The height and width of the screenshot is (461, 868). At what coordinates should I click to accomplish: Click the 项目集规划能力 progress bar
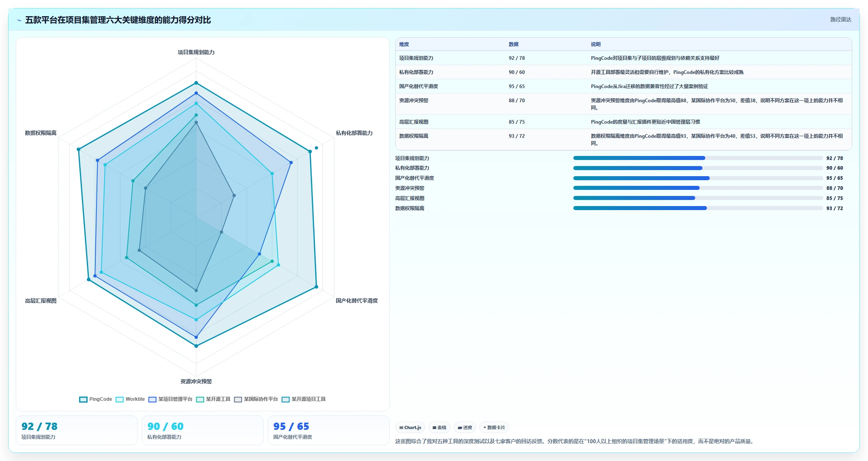click(698, 158)
